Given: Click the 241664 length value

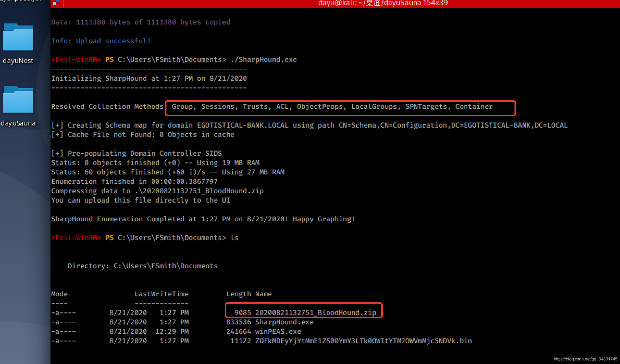Looking at the screenshot, I should [x=239, y=331].
